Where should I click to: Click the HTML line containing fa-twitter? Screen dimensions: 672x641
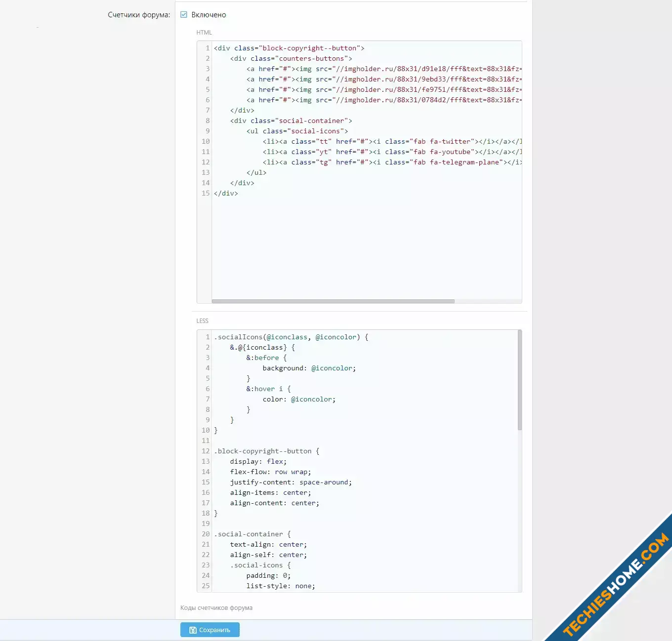pos(390,141)
